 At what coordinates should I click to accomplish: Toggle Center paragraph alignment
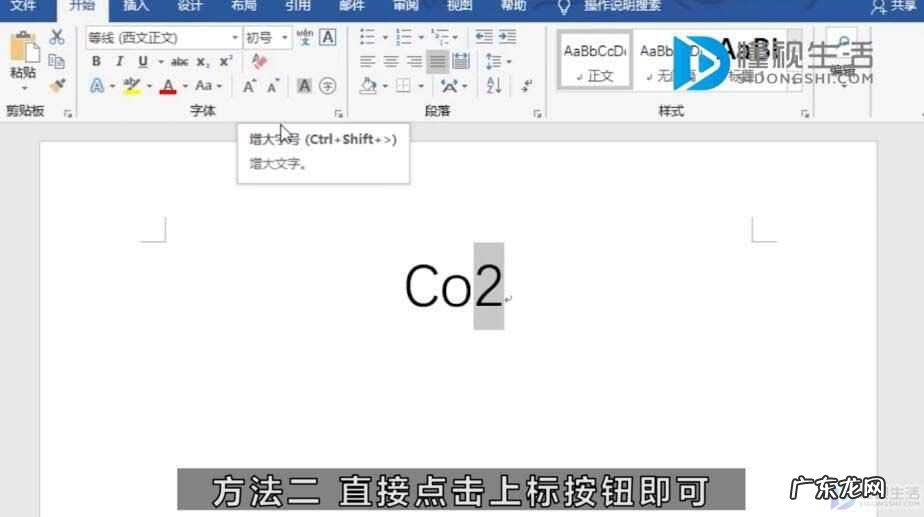pos(391,61)
